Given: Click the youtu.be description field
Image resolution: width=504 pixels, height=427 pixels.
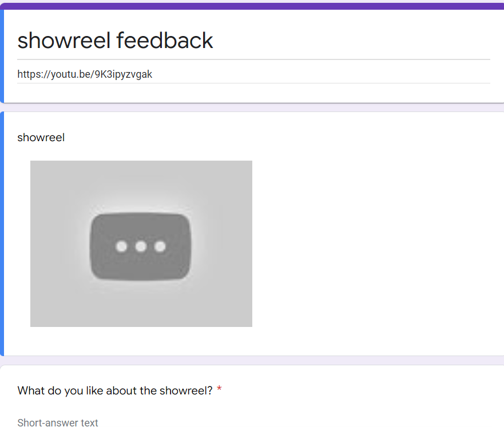Looking at the screenshot, I should [x=253, y=74].
